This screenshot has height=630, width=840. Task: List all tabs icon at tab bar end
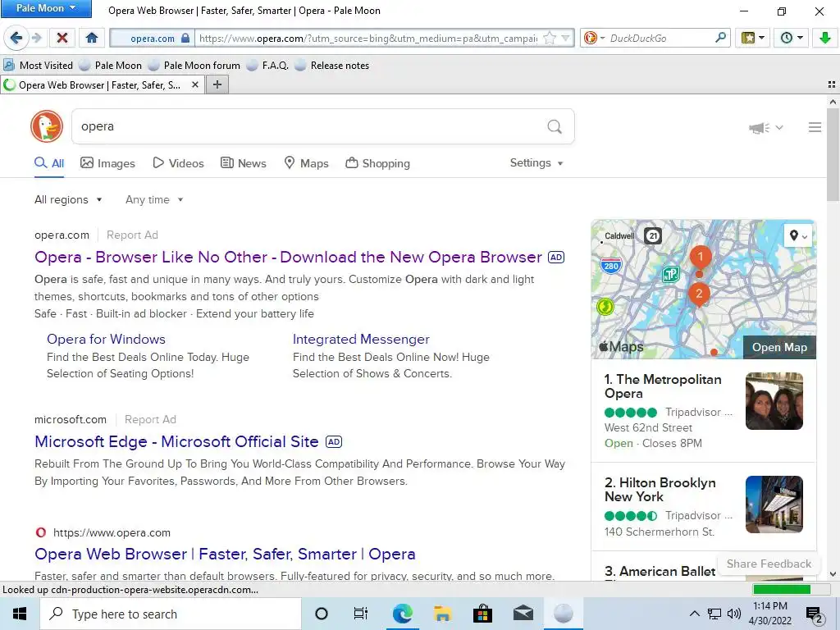(832, 84)
